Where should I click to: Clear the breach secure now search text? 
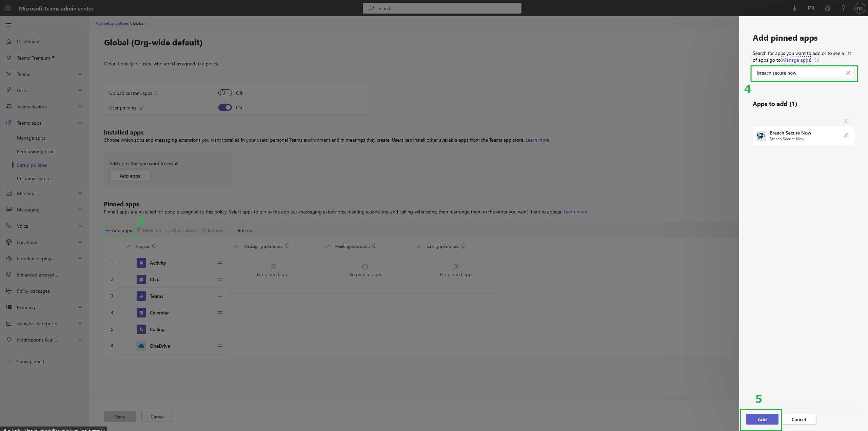click(x=848, y=73)
